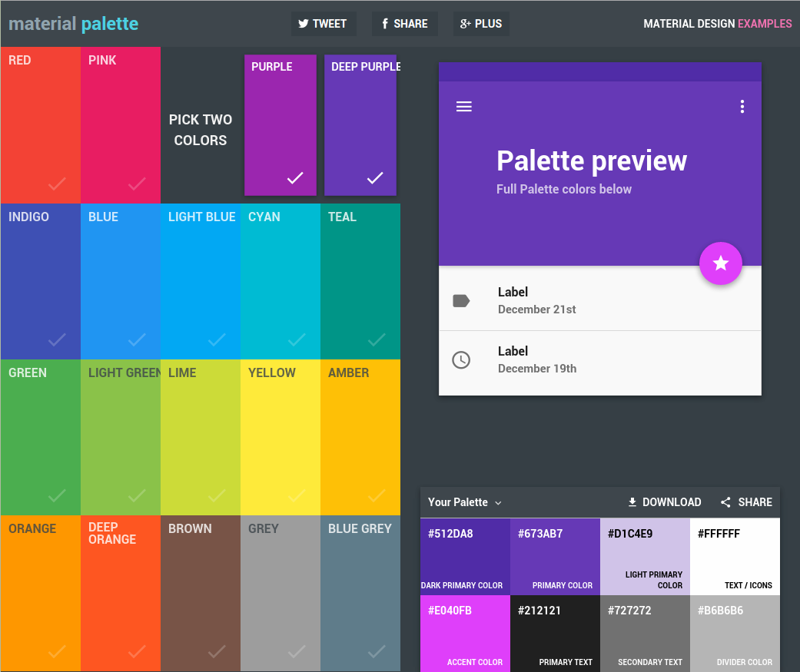Image resolution: width=800 pixels, height=672 pixels.
Task: Pick the Green color tile
Action: tap(40, 438)
